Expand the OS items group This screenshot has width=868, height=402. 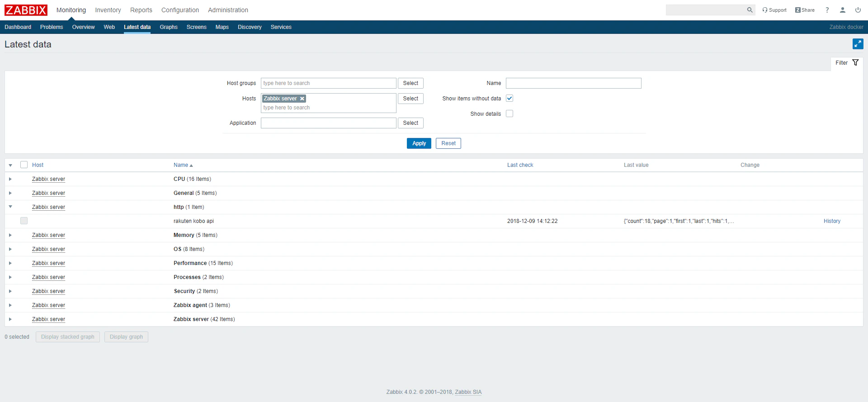[10, 249]
